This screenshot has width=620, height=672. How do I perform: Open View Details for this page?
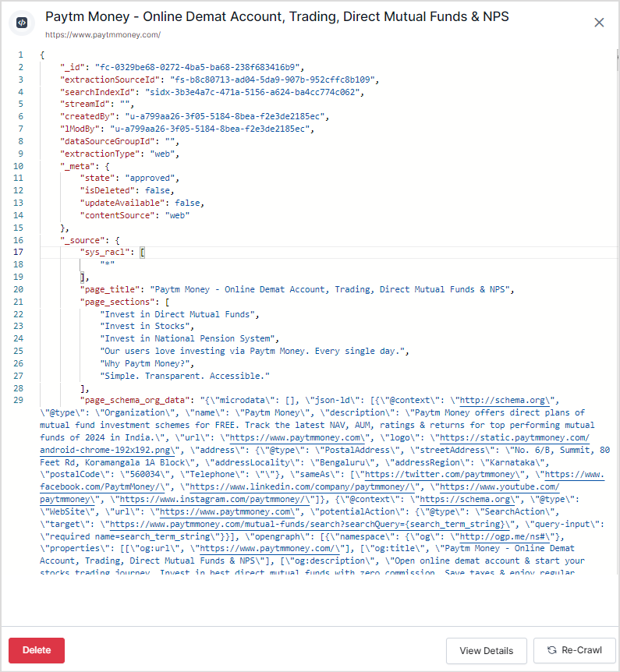tap(486, 650)
